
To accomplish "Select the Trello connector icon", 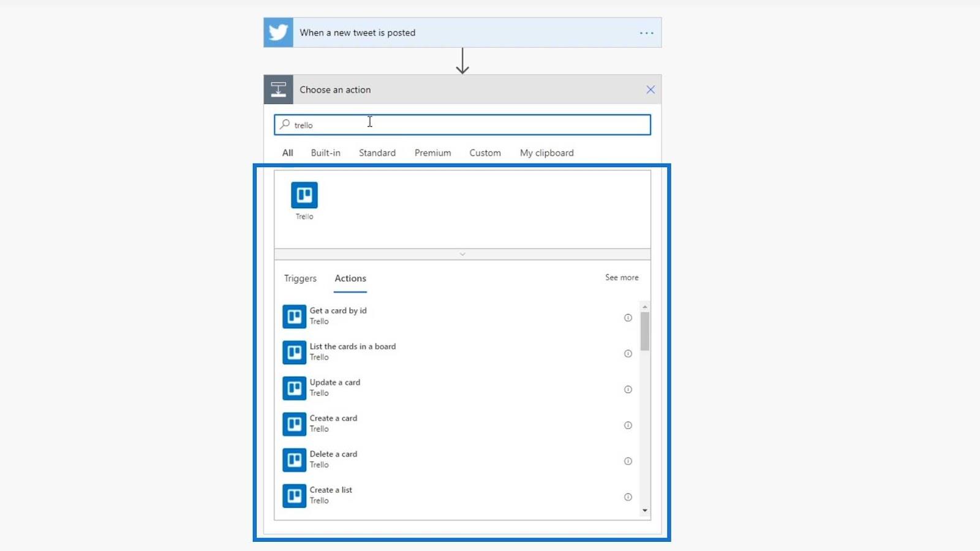I will [304, 195].
